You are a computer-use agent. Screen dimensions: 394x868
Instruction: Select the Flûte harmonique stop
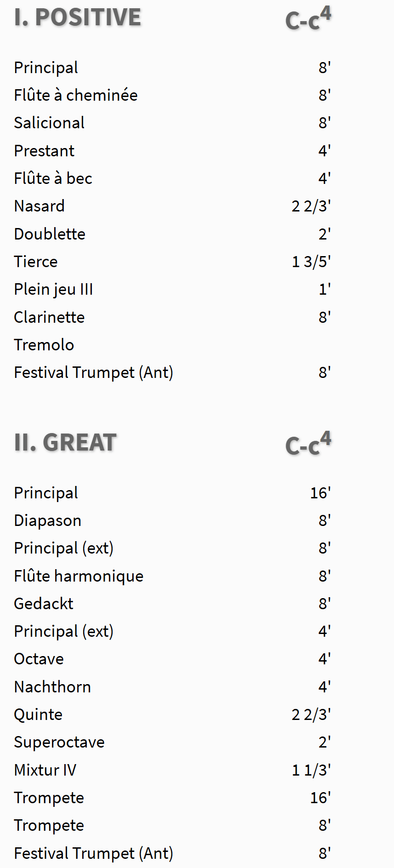coord(79,576)
